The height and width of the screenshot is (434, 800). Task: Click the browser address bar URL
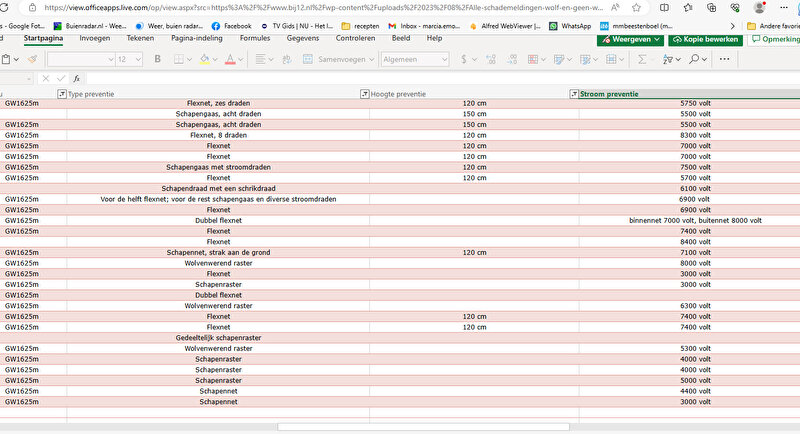coord(323,8)
